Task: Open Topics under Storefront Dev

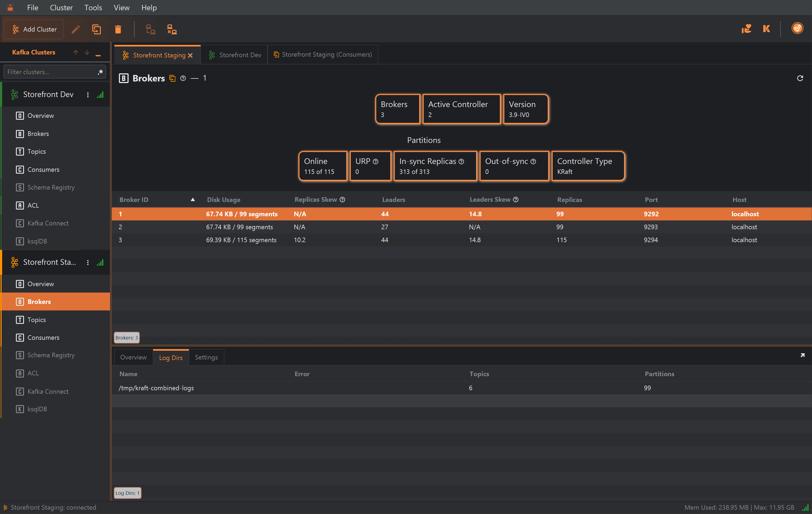Action: pos(56,152)
